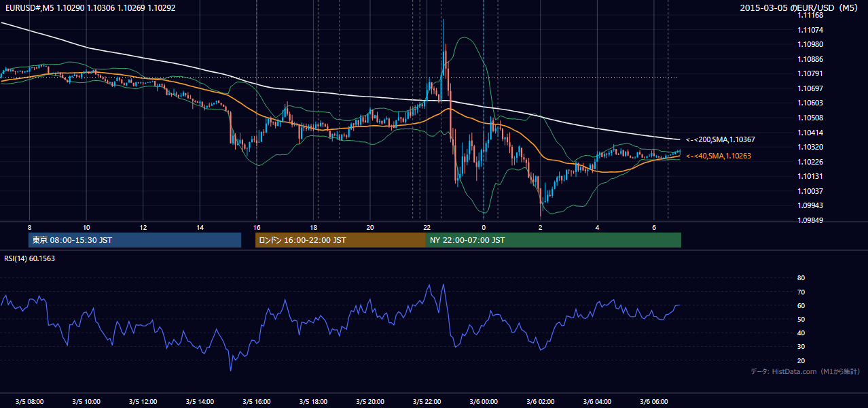Click RSI scale level 30
Viewport: 868px width, 408px height.
(x=801, y=347)
